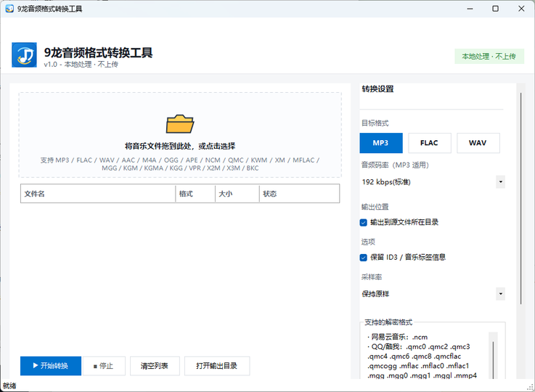Select MP3 as target format
535x392 pixels.
pyautogui.click(x=381, y=143)
